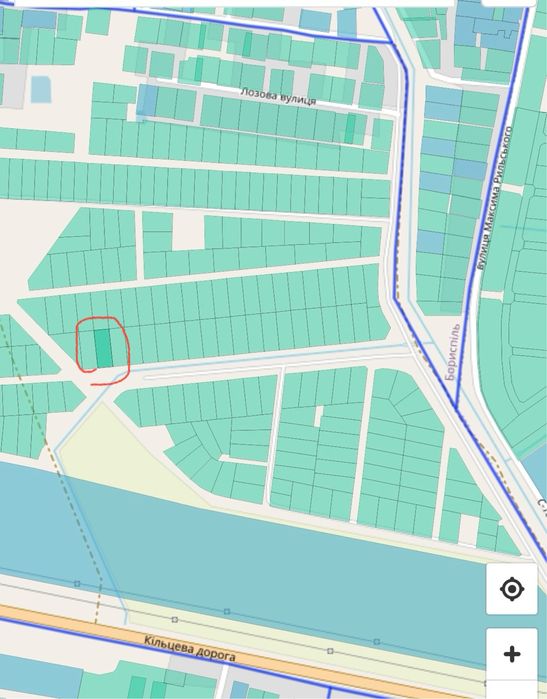Click the square node on the gray line near the dashed path
547x699 pixels.
(x=175, y=620)
